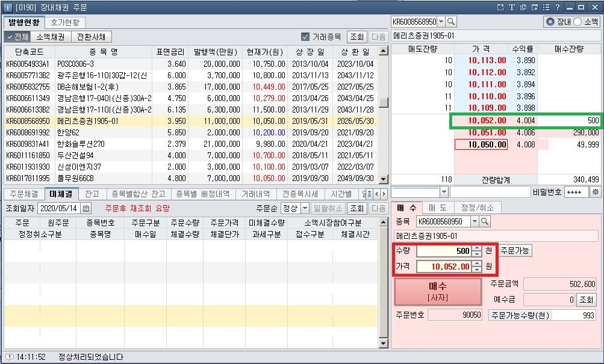Toggle the 거래종목 checkbox

pos(305,37)
